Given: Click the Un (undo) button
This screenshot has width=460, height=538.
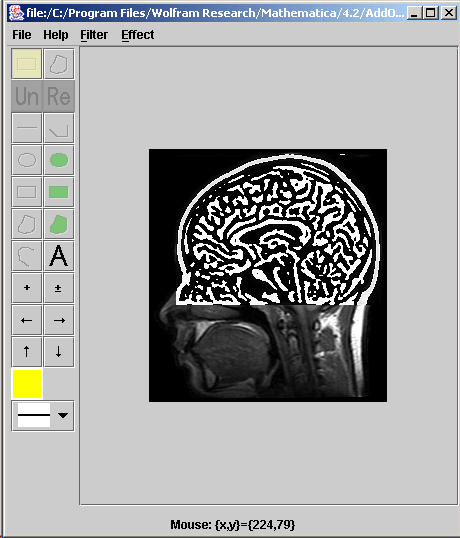Looking at the screenshot, I should click(27, 96).
